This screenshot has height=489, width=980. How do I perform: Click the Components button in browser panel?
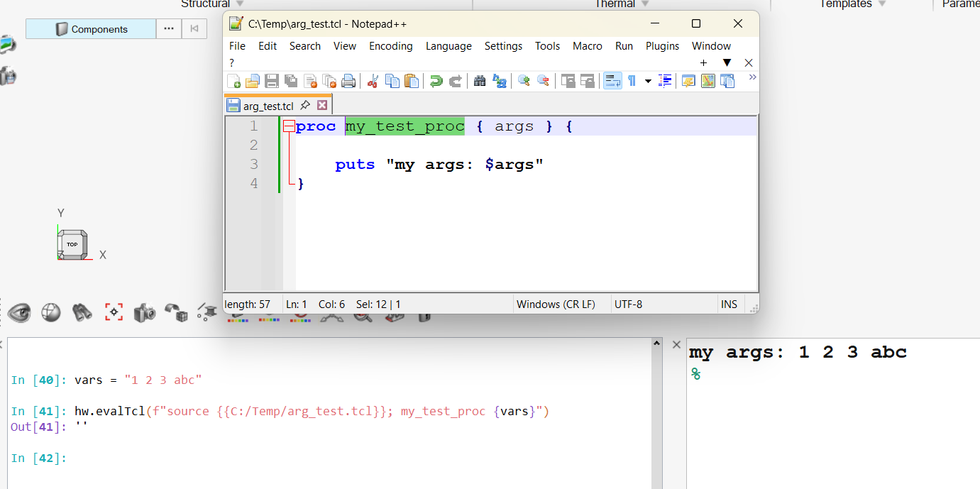pyautogui.click(x=91, y=29)
